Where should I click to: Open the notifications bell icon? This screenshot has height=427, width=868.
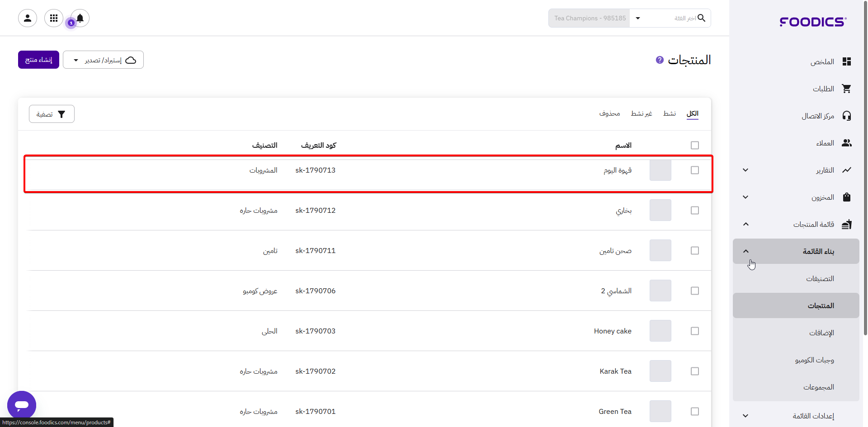[x=80, y=18]
